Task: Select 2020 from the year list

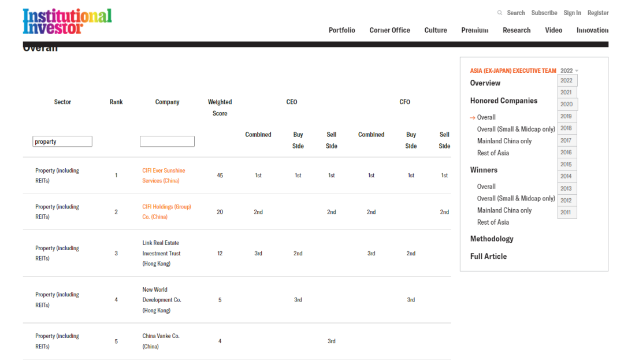Action: tap(567, 104)
